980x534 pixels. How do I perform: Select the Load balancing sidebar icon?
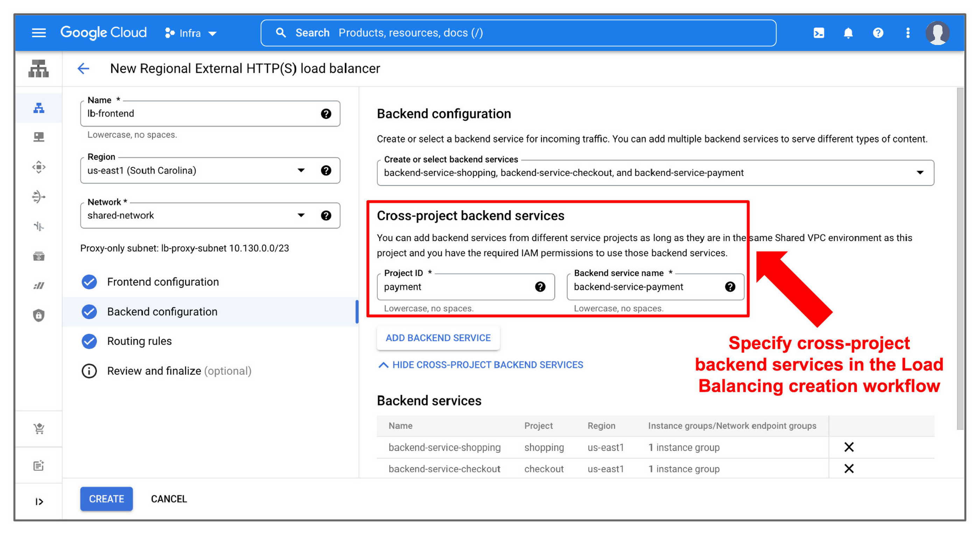tap(38, 108)
